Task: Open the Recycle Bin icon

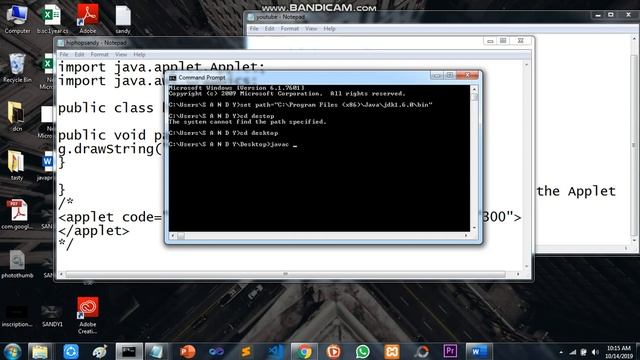Action: pyautogui.click(x=17, y=68)
